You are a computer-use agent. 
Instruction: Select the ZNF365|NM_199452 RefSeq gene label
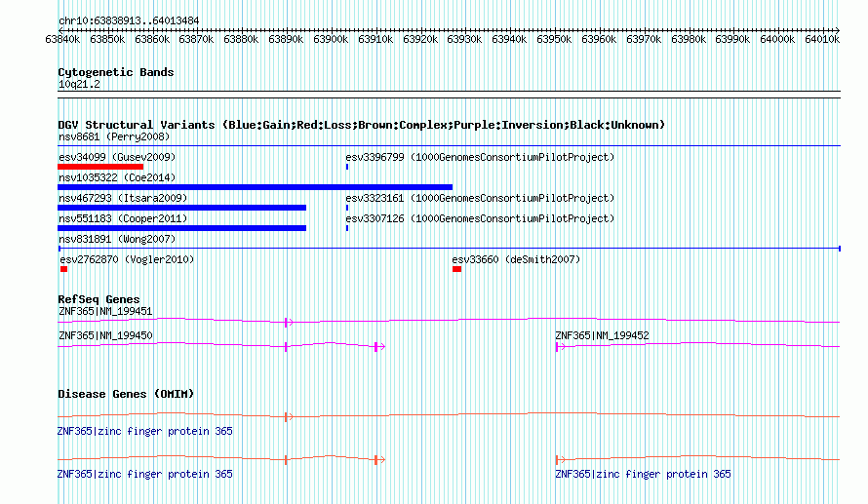[602, 335]
